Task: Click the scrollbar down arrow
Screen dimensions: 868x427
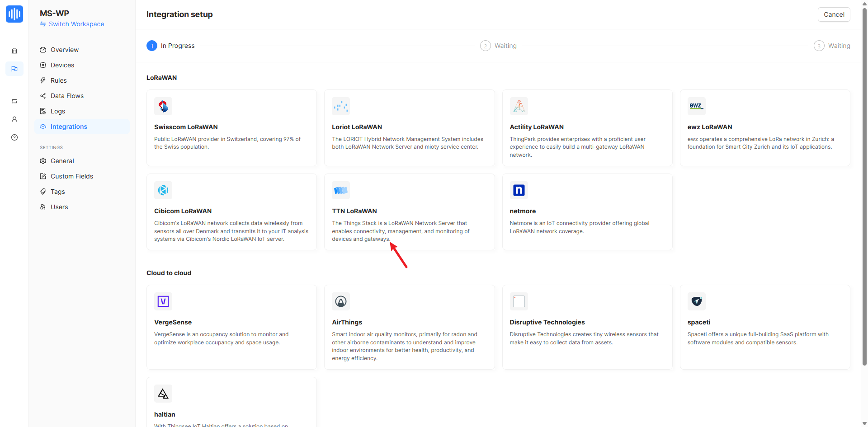Action: [864, 424]
